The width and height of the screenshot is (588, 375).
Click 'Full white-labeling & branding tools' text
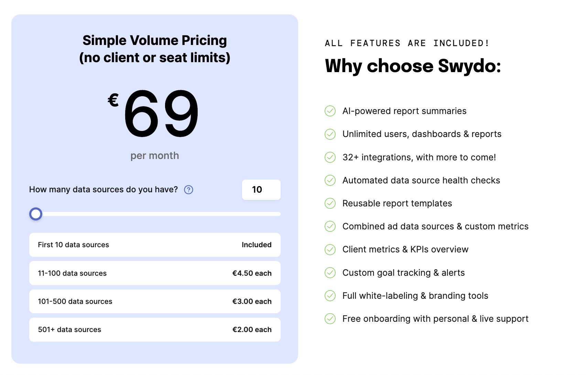tap(415, 296)
